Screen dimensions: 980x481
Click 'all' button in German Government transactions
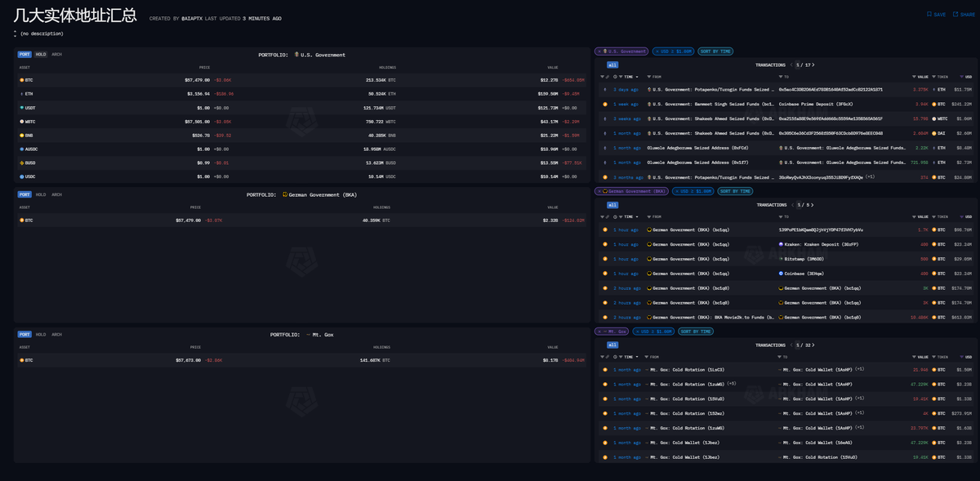(612, 205)
